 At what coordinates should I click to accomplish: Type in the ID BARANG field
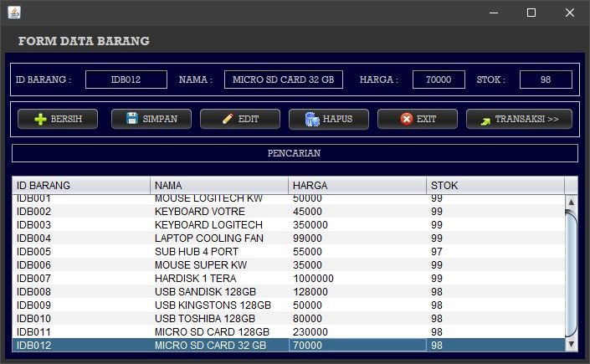click(126, 79)
